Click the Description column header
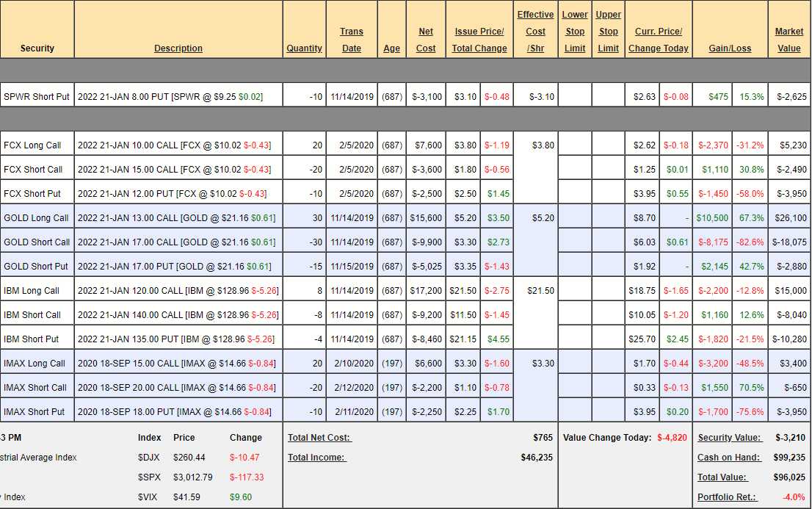The image size is (812, 509). click(x=178, y=48)
